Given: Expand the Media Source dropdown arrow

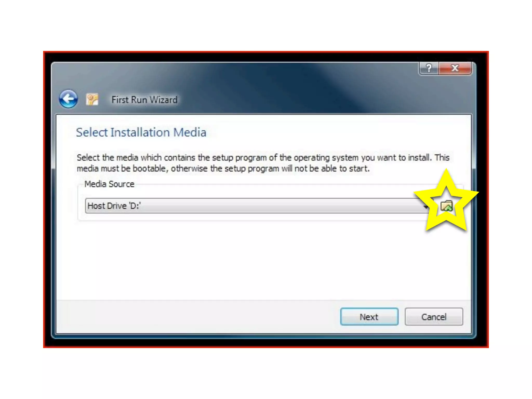Looking at the screenshot, I should pos(425,207).
